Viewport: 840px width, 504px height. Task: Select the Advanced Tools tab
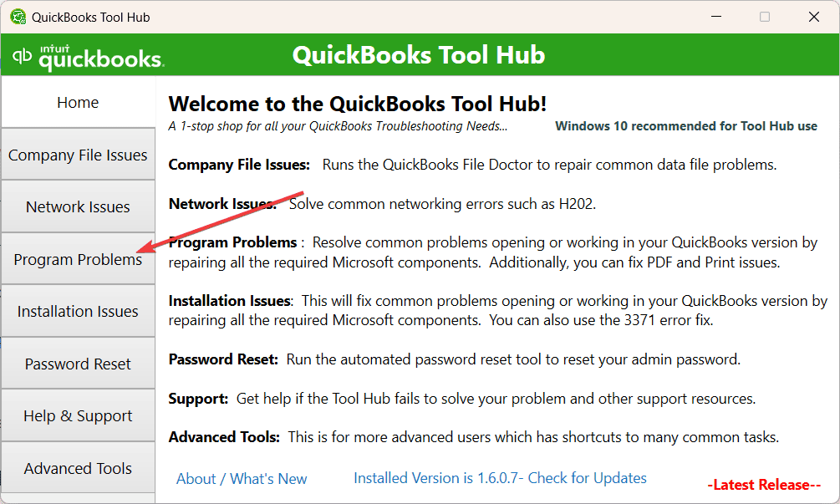[x=79, y=468]
